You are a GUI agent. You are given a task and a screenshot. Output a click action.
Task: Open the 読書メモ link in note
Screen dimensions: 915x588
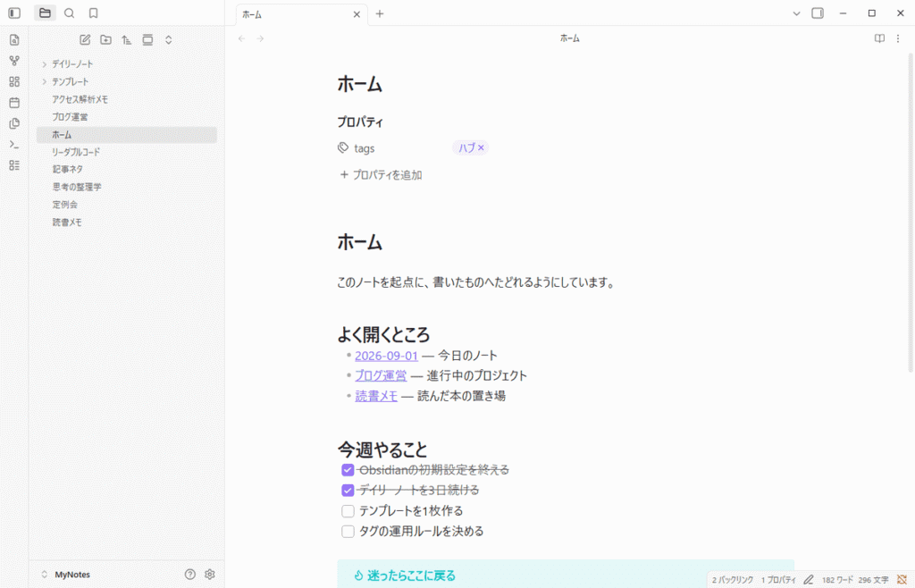click(376, 396)
